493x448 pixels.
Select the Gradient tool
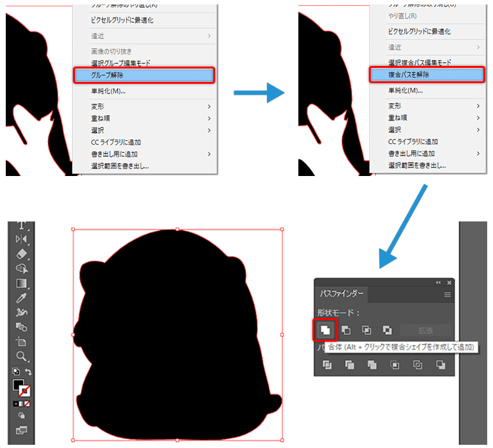[21, 284]
